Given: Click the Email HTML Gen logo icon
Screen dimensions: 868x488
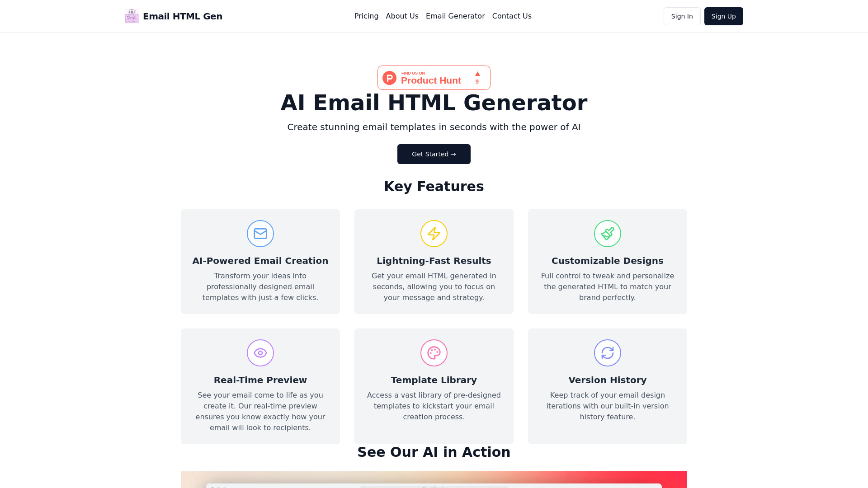Looking at the screenshot, I should click(132, 16).
